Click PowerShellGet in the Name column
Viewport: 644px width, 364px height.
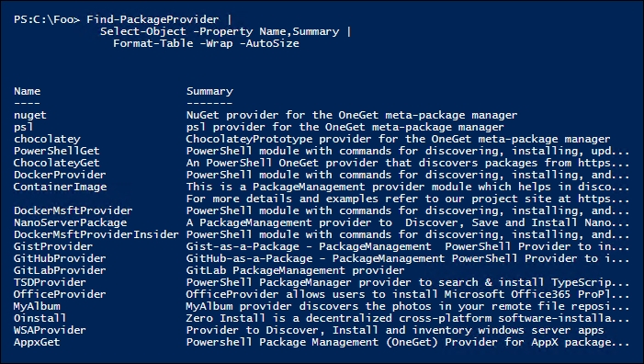[57, 151]
